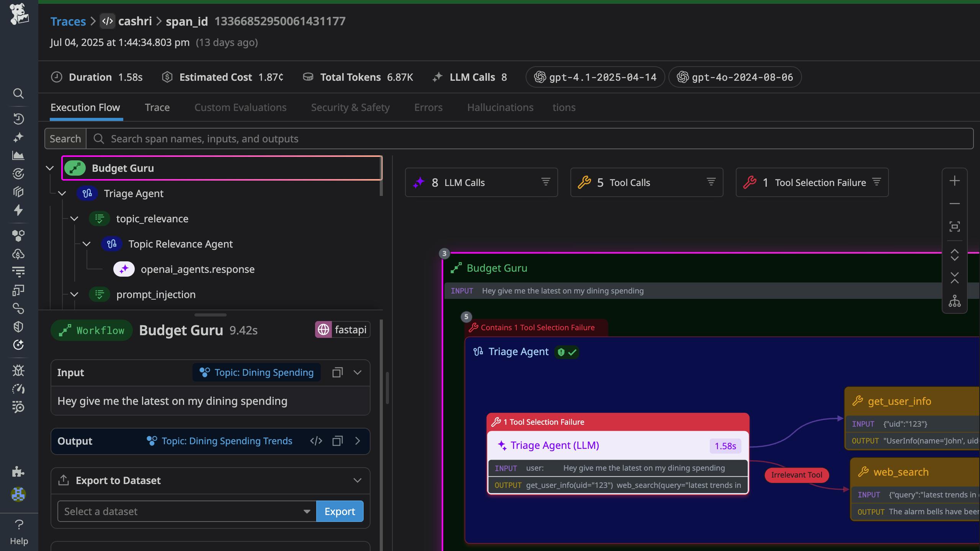Click the Datadog logo in sidebar
The image size is (980, 551).
[x=19, y=15]
